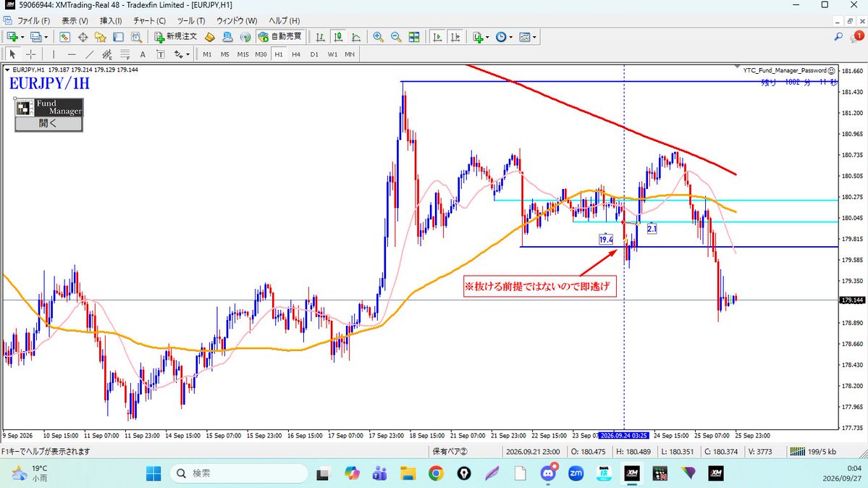Open the MetaEditor yellow book icon
868x488 pixels.
210,37
